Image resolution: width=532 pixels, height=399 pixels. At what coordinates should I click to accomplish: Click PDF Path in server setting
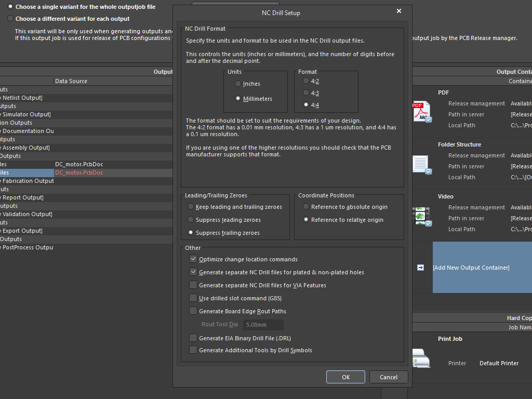click(466, 114)
